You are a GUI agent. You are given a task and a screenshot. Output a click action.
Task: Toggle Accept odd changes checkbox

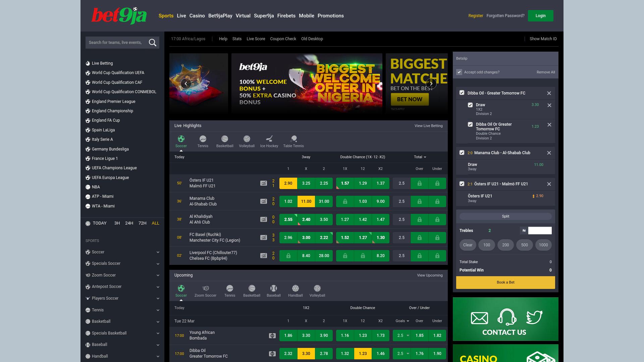click(x=459, y=72)
